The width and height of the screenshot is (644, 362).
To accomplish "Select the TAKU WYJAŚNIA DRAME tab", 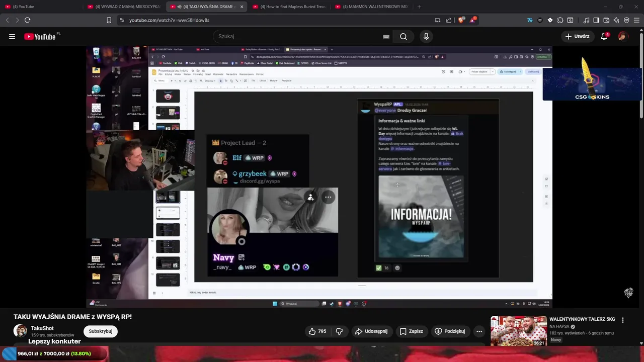I will 206,7.
